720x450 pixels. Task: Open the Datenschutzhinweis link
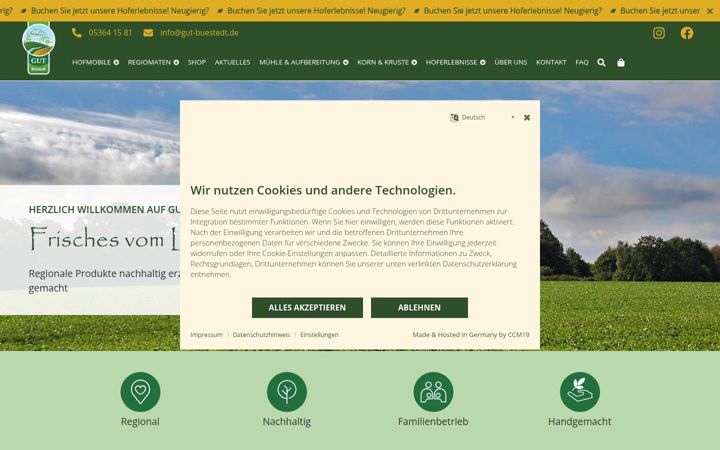coord(261,335)
